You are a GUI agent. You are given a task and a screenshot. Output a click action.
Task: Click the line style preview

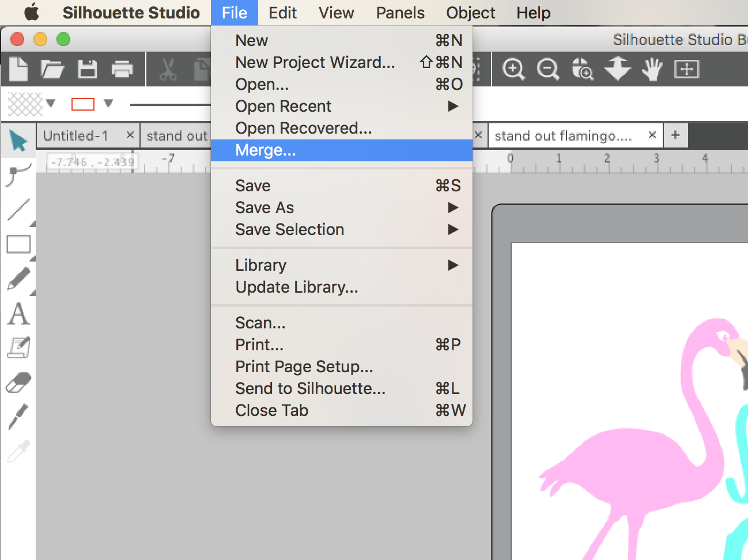(x=171, y=104)
